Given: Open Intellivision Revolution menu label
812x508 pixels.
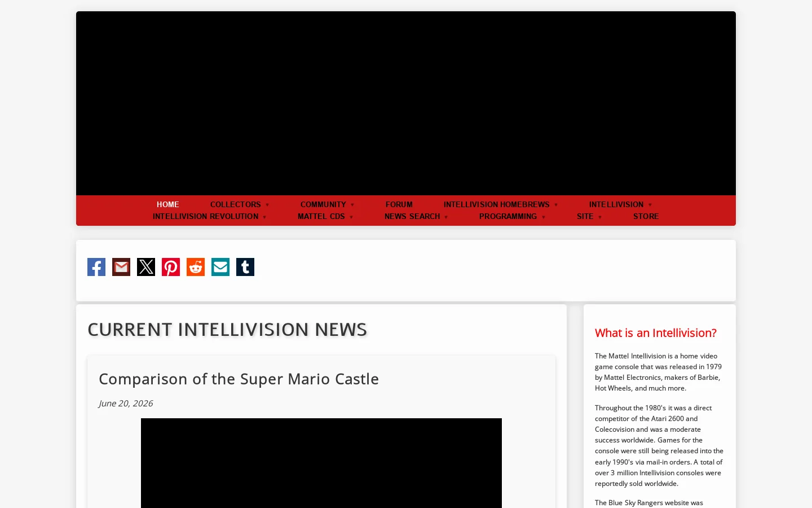Looking at the screenshot, I should pos(206,216).
